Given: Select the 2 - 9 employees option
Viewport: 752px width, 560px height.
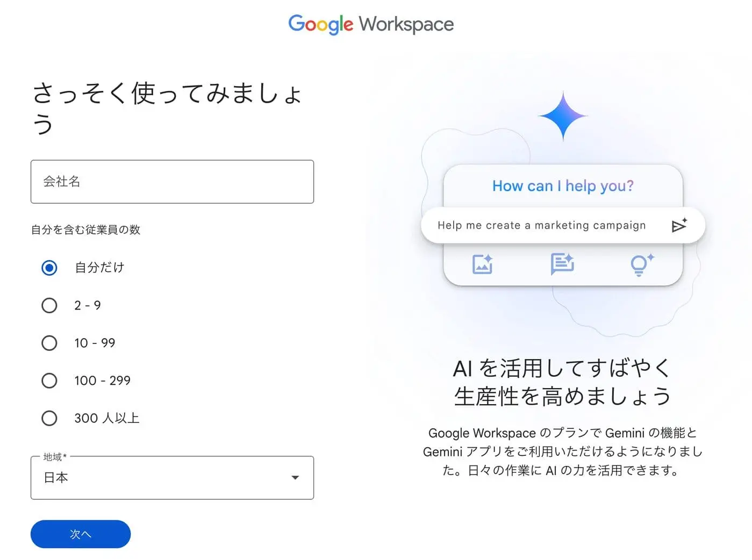Looking at the screenshot, I should [49, 305].
